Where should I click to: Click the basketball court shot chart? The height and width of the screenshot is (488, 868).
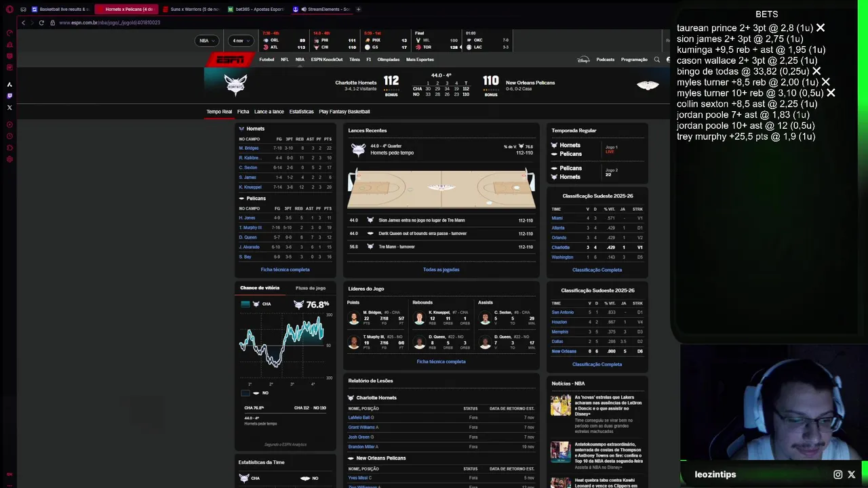tap(441, 188)
